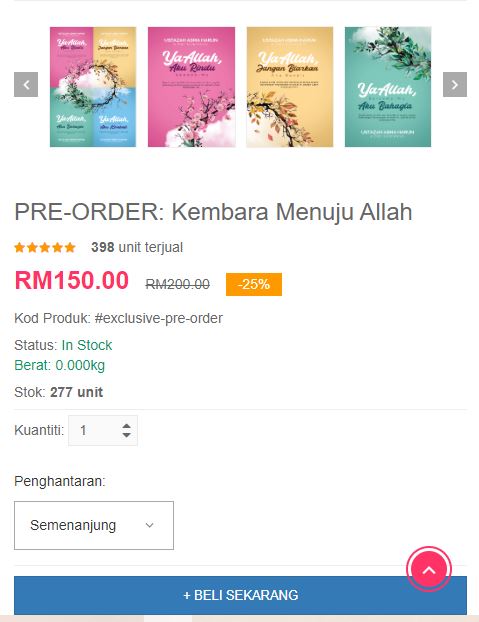This screenshot has width=479, height=622.
Task: Click the five-star rating icons
Action: (45, 248)
